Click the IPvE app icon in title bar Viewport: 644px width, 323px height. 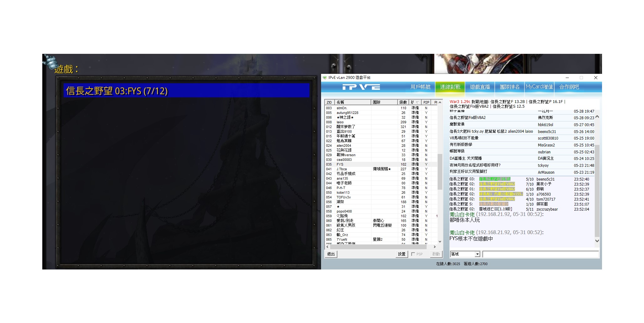[x=325, y=78]
